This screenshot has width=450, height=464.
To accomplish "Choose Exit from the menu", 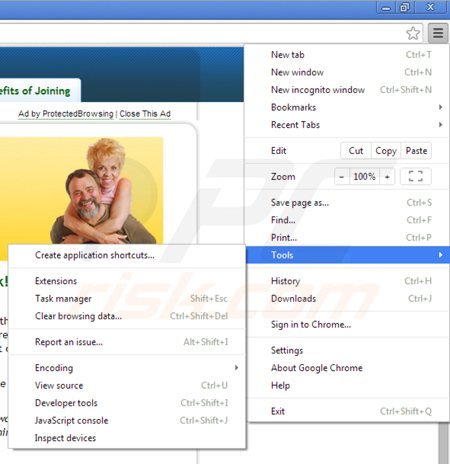I will (347, 411).
